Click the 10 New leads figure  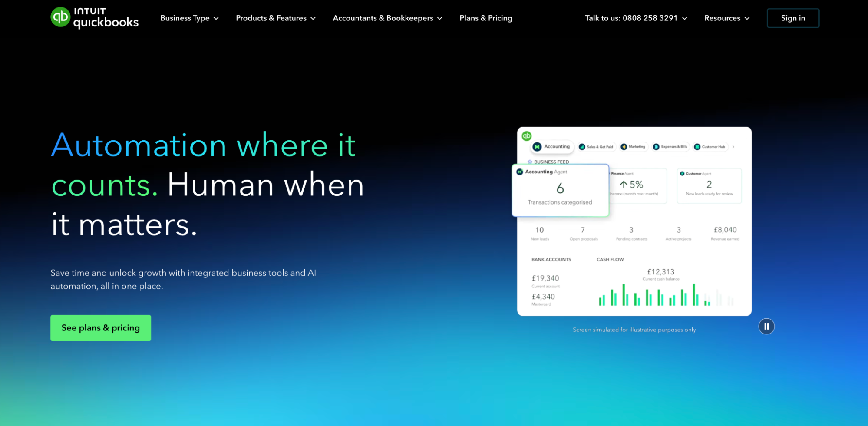click(x=540, y=233)
